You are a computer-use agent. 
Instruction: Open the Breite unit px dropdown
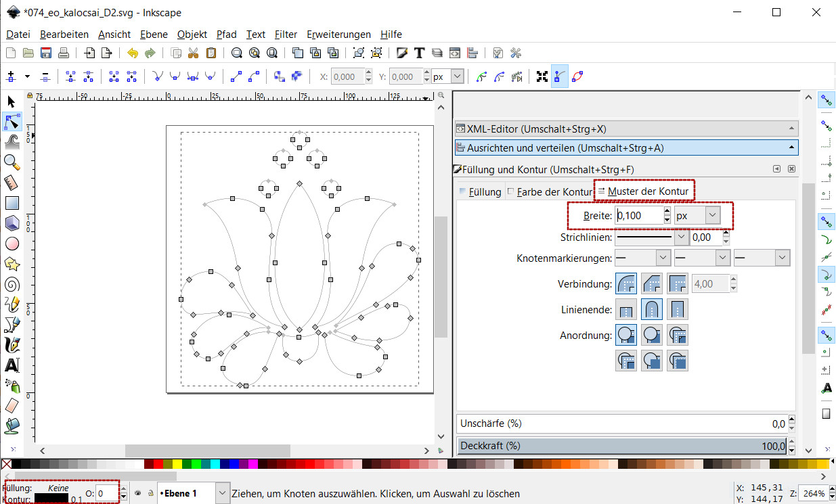(713, 215)
